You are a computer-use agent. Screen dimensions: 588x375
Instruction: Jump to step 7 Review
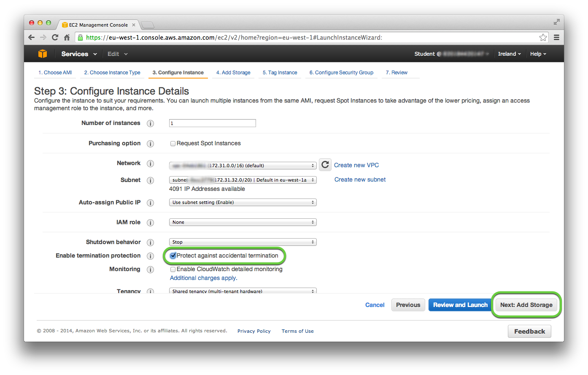(x=396, y=73)
